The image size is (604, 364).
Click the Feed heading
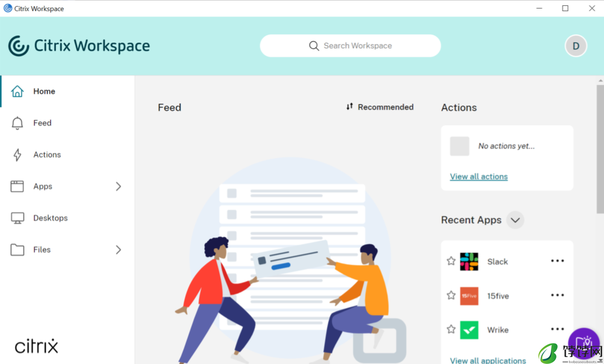coord(169,108)
